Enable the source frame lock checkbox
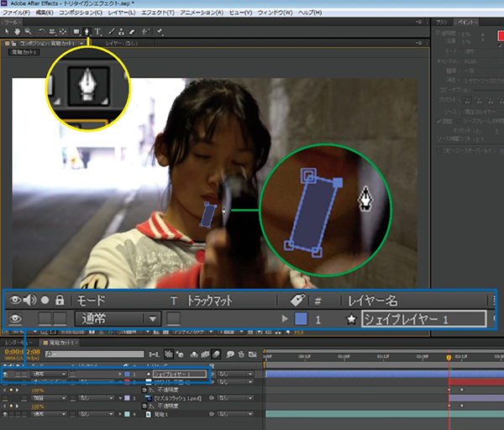The width and height of the screenshot is (504, 430). (x=459, y=121)
